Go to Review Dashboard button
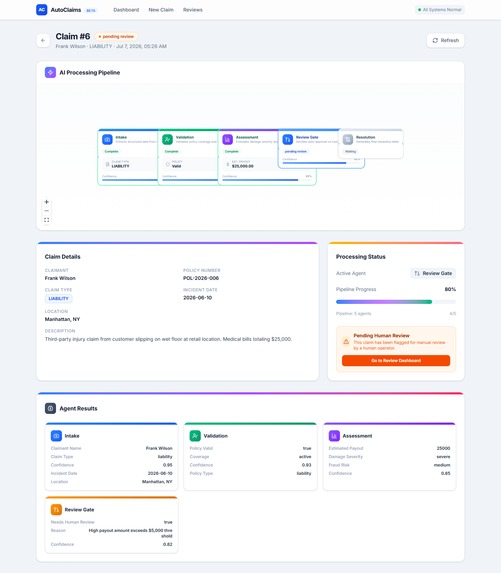 click(x=396, y=360)
